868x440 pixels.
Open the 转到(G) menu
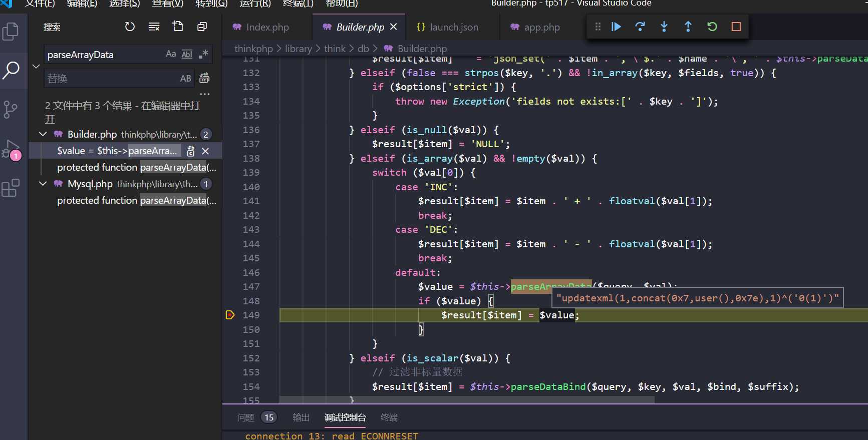211,4
